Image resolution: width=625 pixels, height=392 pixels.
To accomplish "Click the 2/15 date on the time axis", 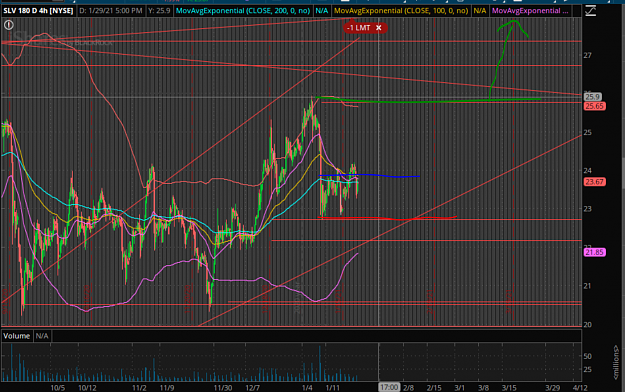I will point(434,388).
